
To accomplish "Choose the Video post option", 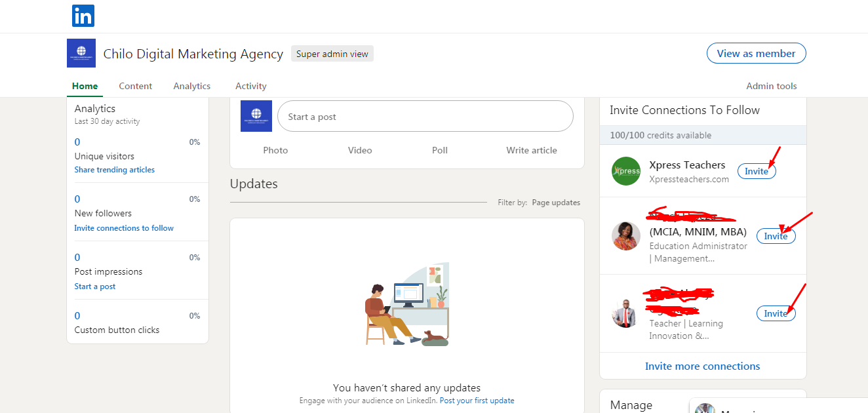I will 360,150.
